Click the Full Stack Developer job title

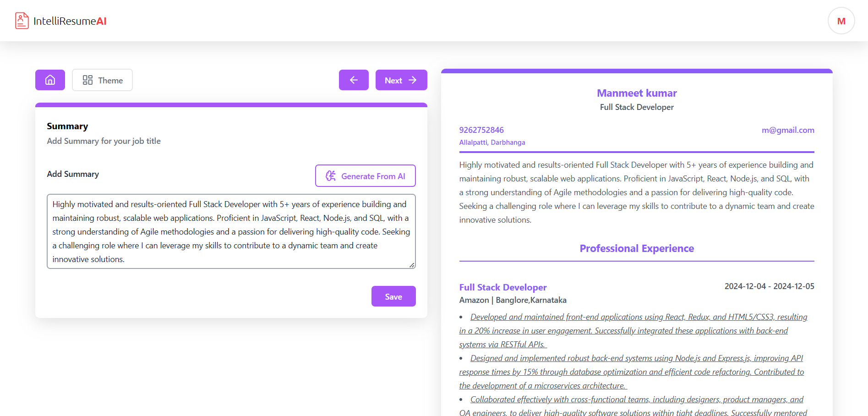coord(503,287)
